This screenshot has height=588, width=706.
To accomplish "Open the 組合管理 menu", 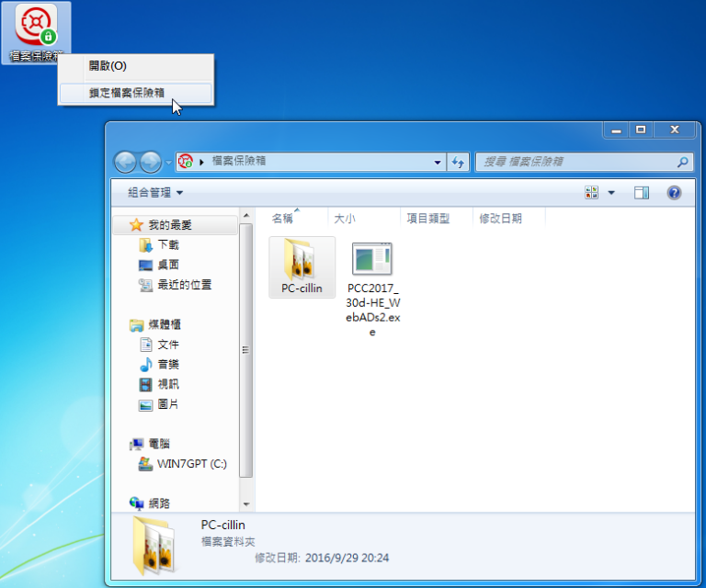I will coord(155,193).
